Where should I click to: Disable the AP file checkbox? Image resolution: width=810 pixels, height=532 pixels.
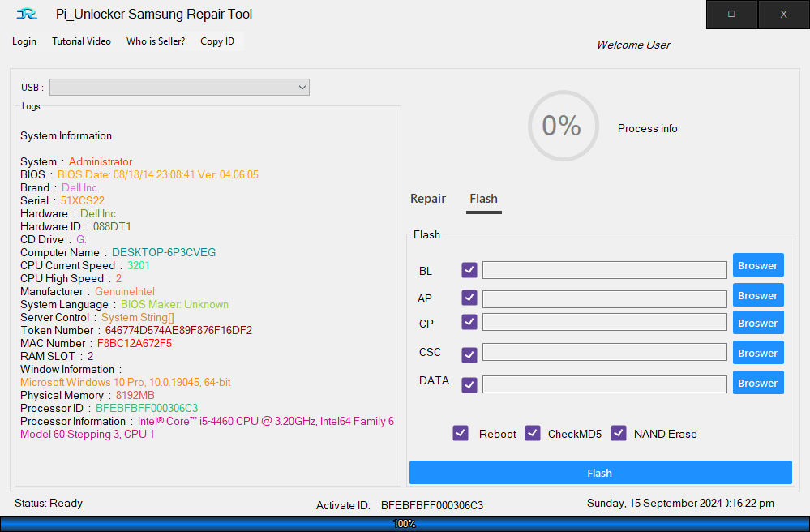pyautogui.click(x=469, y=298)
